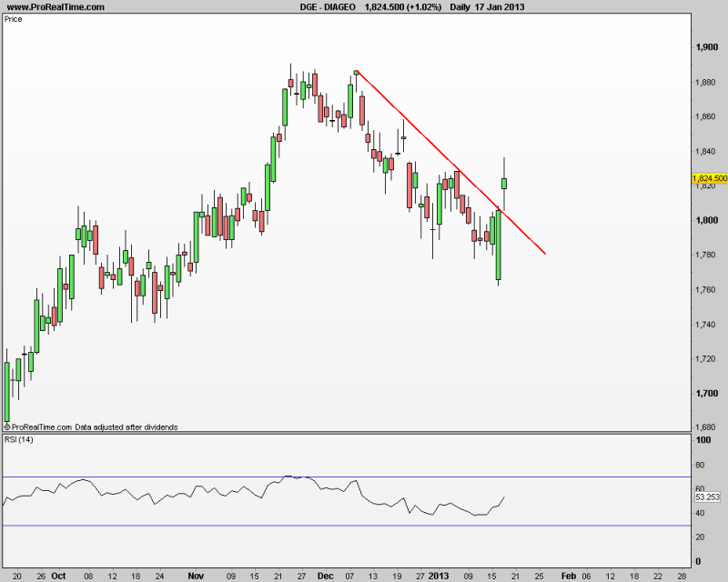This screenshot has width=728, height=582.
Task: Click the 53.253 RSI value tag
Action: click(x=706, y=497)
